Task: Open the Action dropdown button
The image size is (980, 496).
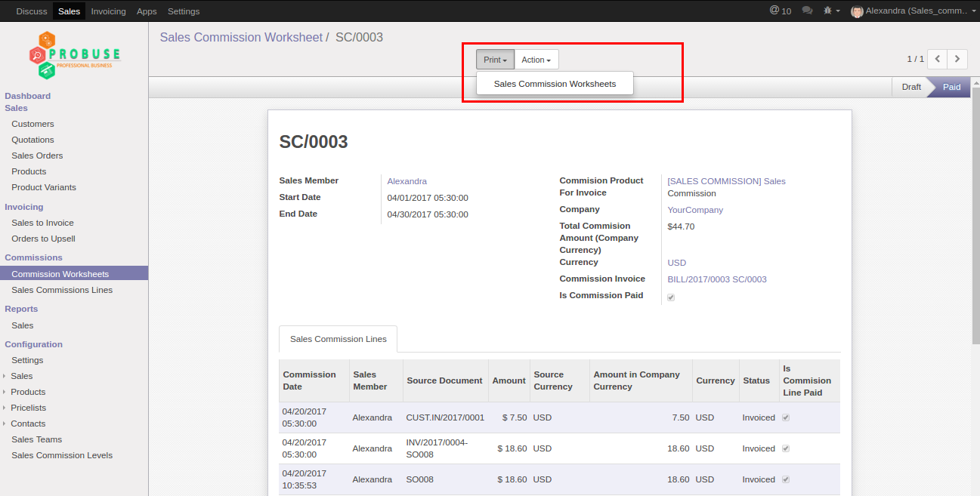Action: point(536,60)
